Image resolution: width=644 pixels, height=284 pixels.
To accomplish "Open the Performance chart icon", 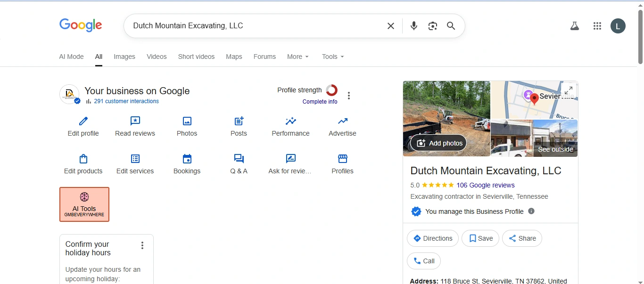I will [291, 121].
